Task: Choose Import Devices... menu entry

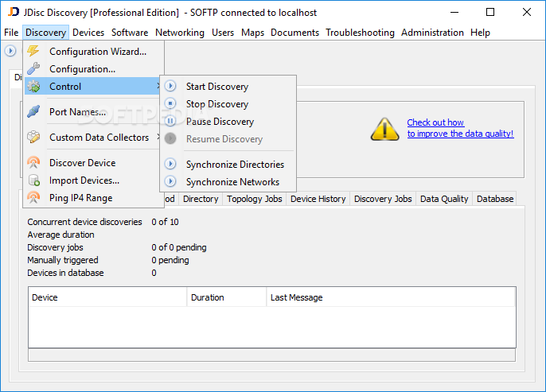Action: click(x=94, y=180)
